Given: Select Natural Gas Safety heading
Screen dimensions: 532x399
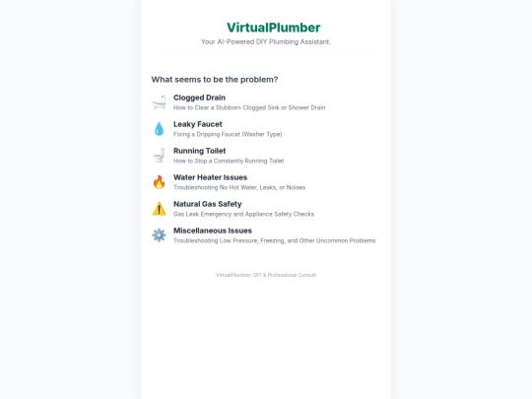Looking at the screenshot, I should 208,204.
